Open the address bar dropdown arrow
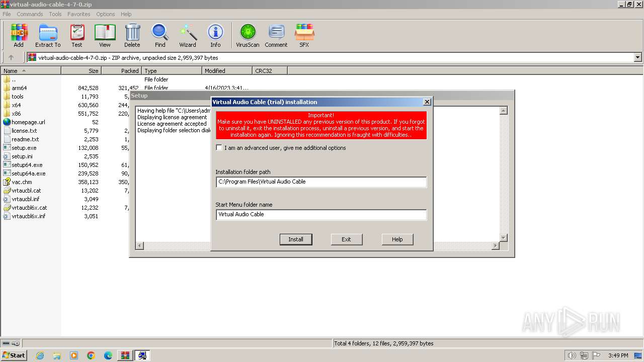Viewport: 644px width, 362px height. (x=638, y=57)
